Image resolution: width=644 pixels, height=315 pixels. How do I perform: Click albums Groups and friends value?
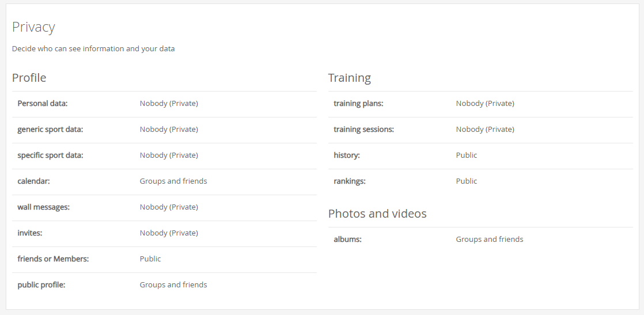click(x=489, y=240)
